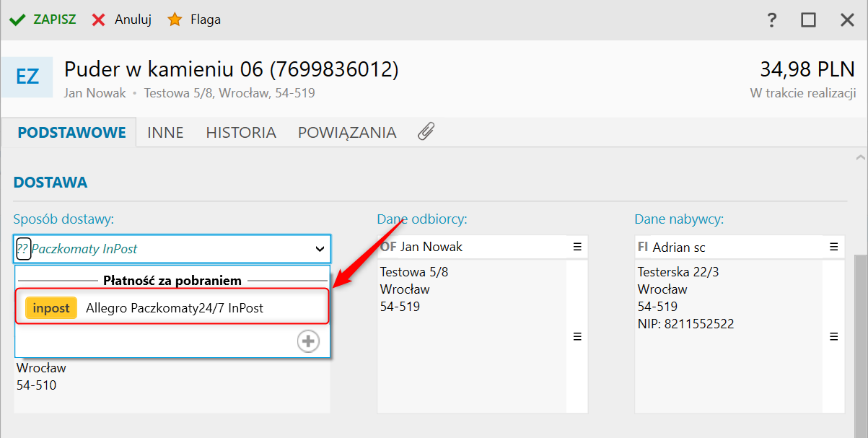Go to the POWIĄZANIA tab

(x=347, y=133)
